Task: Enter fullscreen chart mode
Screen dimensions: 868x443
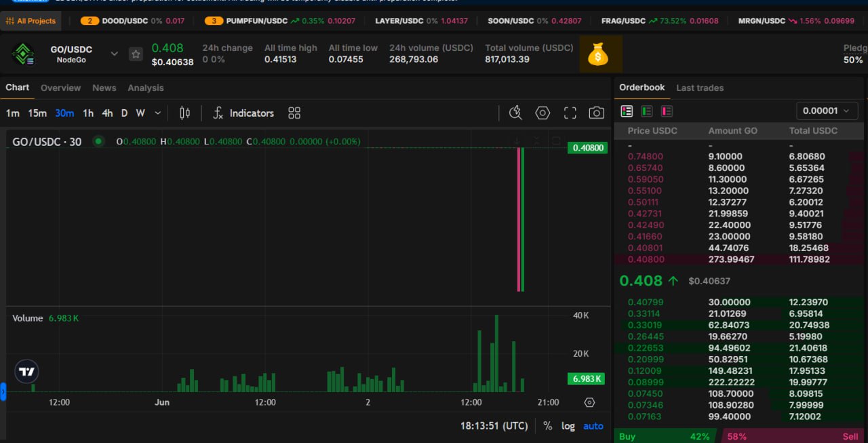Action: pyautogui.click(x=570, y=113)
